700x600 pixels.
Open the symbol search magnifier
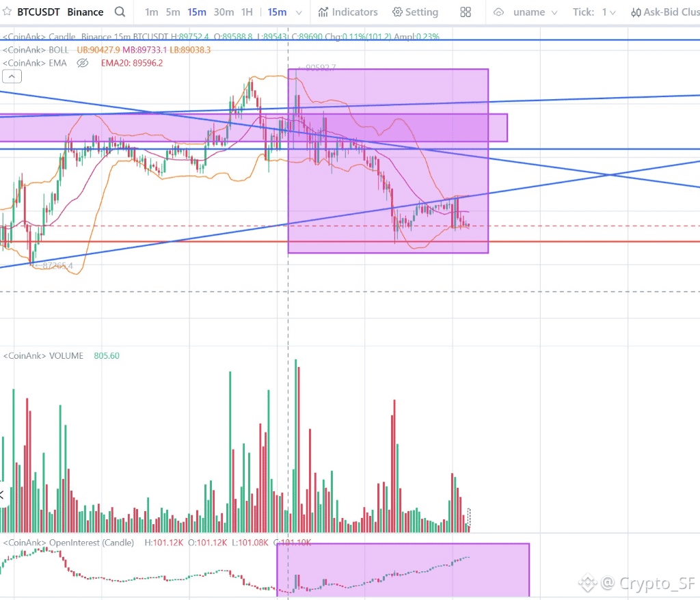(x=120, y=12)
